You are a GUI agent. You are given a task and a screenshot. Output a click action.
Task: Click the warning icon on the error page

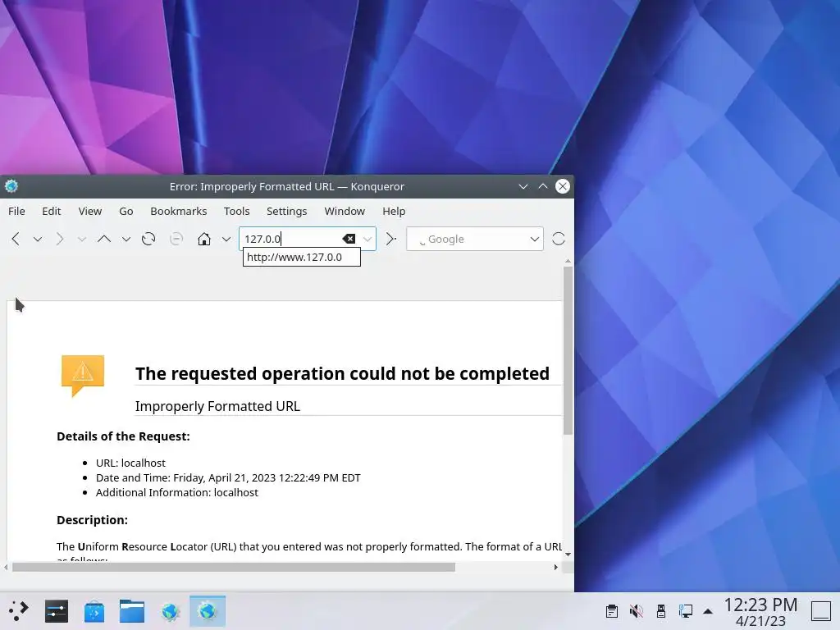83,375
